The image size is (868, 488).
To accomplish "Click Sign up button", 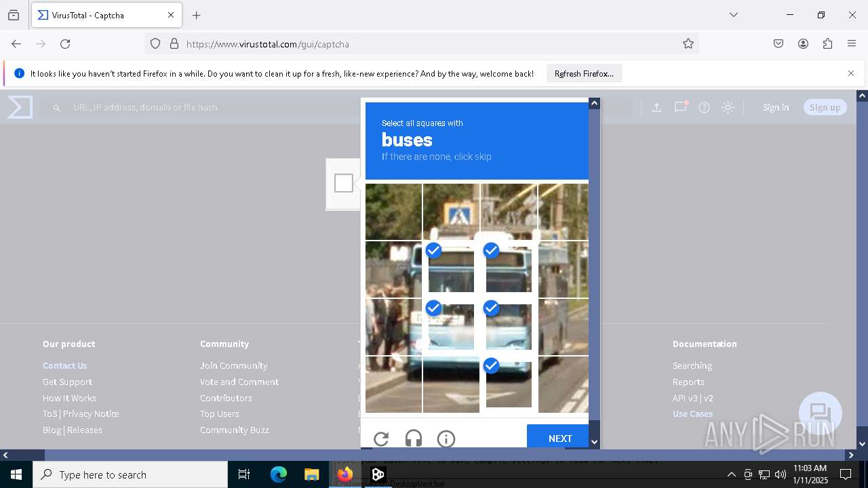I will (825, 107).
